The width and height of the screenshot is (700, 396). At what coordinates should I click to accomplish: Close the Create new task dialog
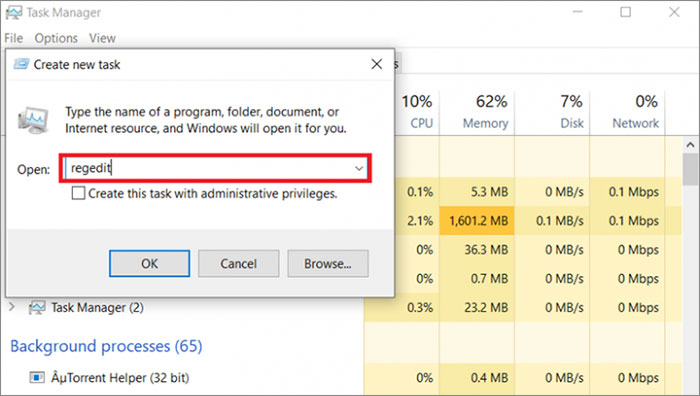(x=377, y=64)
